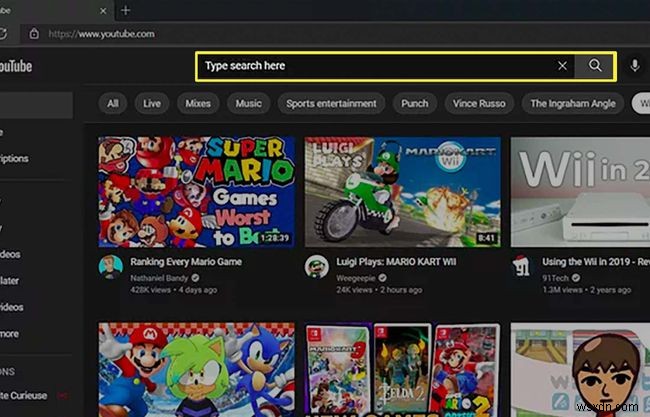650x417 pixels.
Task: Click Luigi Plays: MARIO KART WII title
Action: [x=396, y=262]
